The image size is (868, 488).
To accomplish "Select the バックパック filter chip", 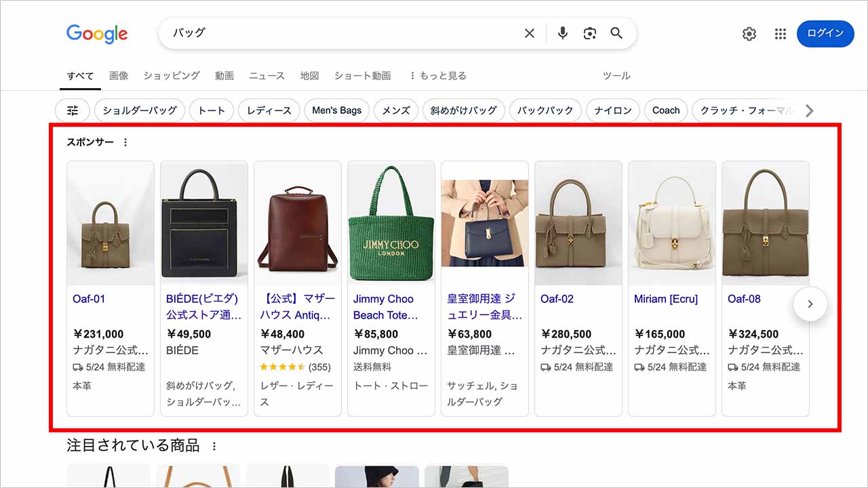I will (546, 110).
